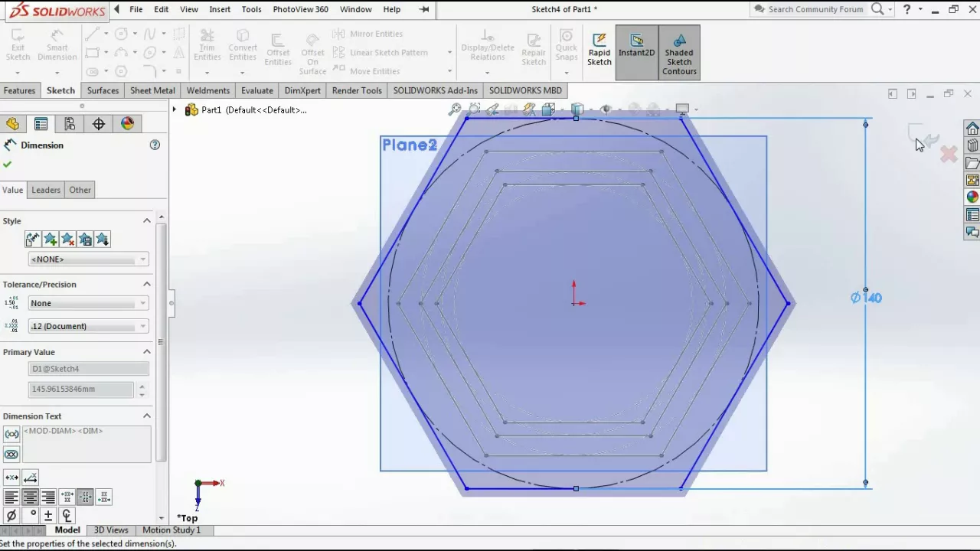Image resolution: width=980 pixels, height=551 pixels.
Task: Switch to the Leaders tab
Action: [46, 190]
